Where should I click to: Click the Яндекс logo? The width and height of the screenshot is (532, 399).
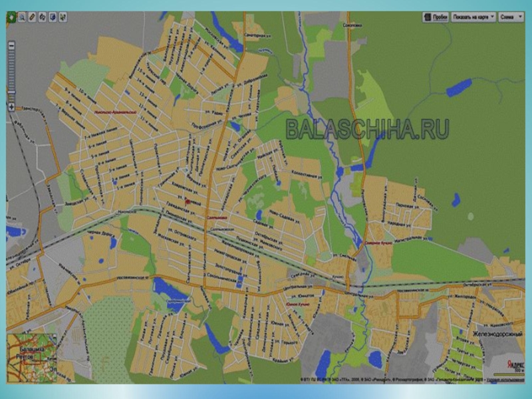pyautogui.click(x=516, y=364)
